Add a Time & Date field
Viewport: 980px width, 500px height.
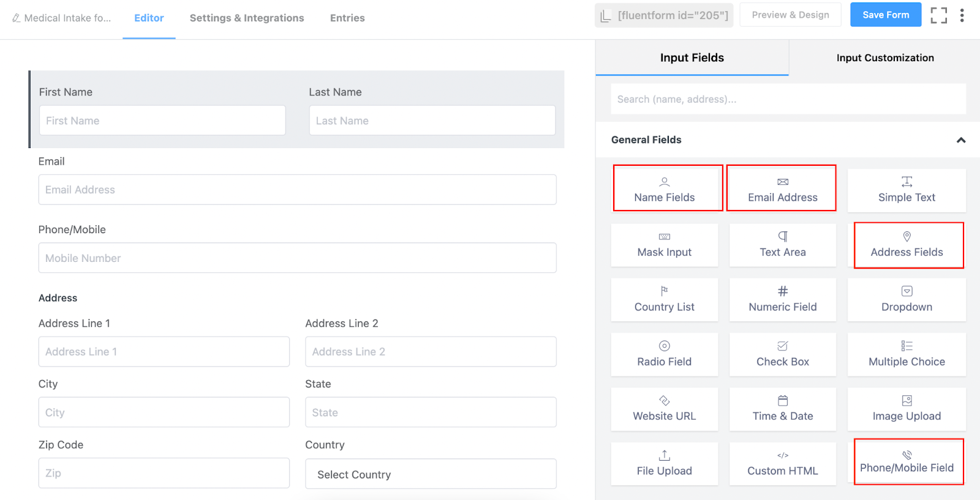[x=782, y=408]
